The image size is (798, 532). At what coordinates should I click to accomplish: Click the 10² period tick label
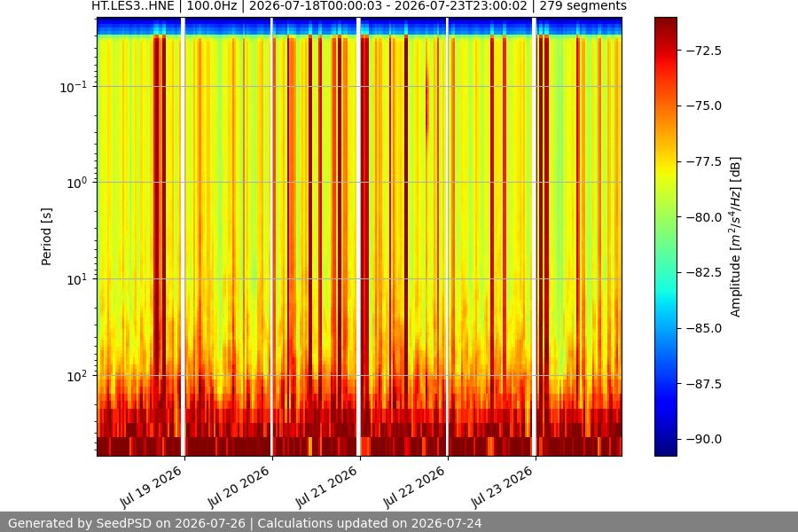pos(76,376)
